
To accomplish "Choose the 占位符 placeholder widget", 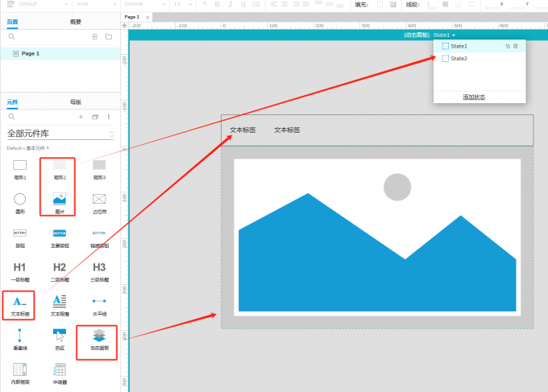I will coord(99,201).
